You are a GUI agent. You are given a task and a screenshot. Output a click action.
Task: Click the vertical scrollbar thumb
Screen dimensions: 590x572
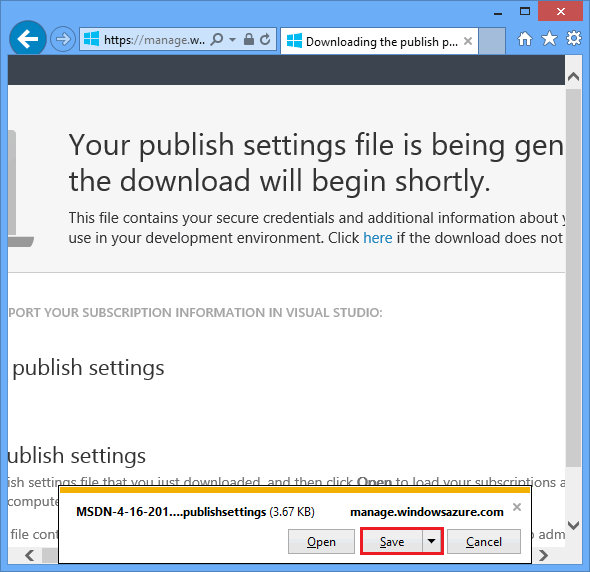pyautogui.click(x=573, y=278)
